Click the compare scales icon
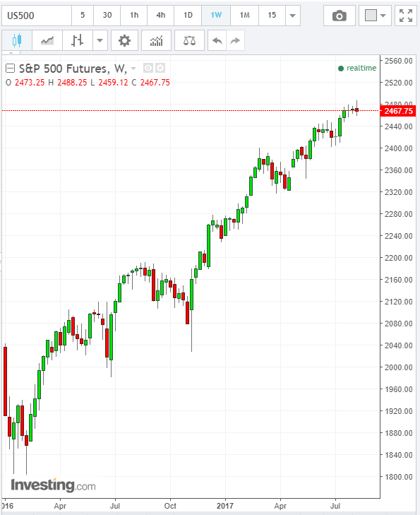 click(x=189, y=40)
